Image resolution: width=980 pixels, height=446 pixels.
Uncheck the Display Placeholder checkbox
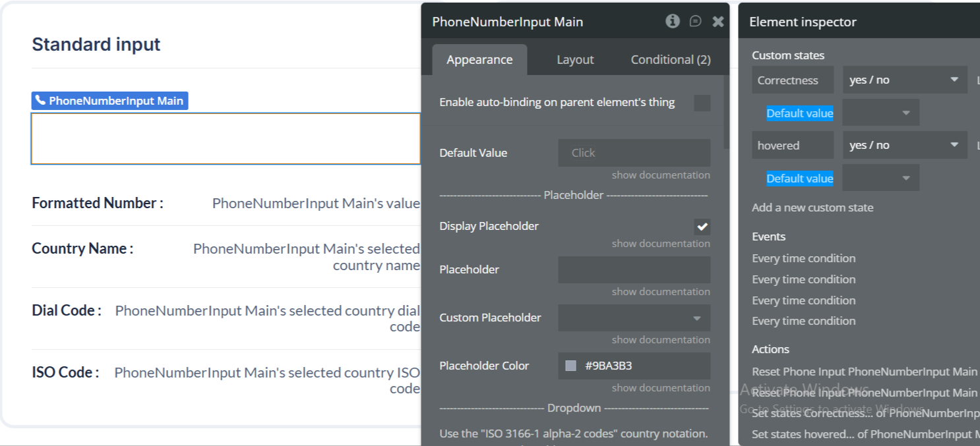(702, 227)
